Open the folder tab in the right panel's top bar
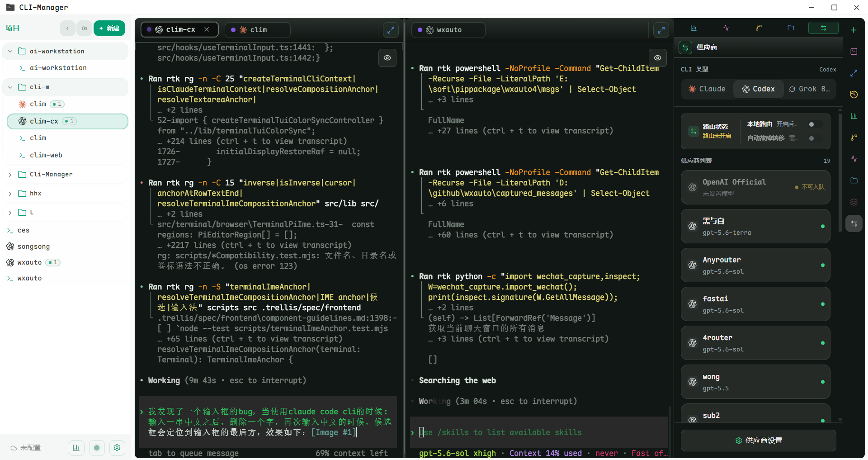Viewport: 868px width, 460px height. [x=791, y=28]
